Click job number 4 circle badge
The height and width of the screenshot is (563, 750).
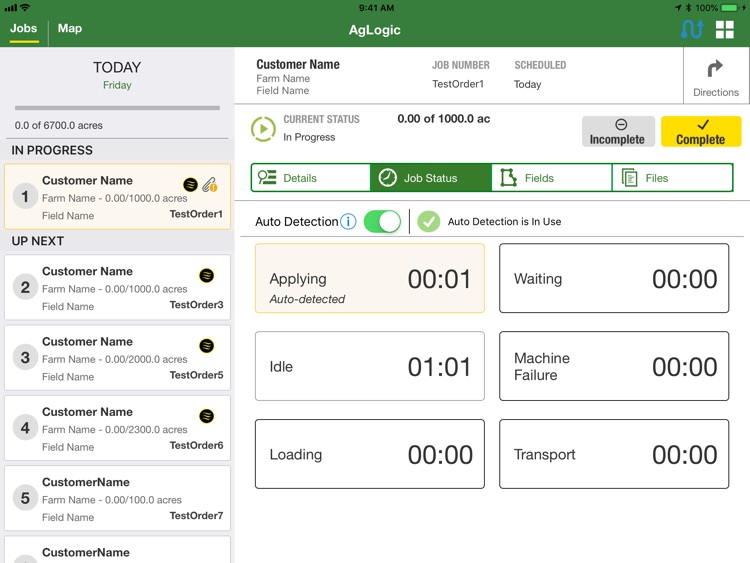click(25, 428)
